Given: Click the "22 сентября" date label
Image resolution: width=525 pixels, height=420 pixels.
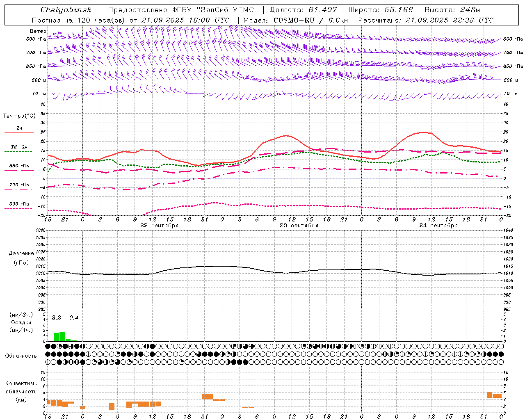Looking at the screenshot, I should tap(159, 226).
